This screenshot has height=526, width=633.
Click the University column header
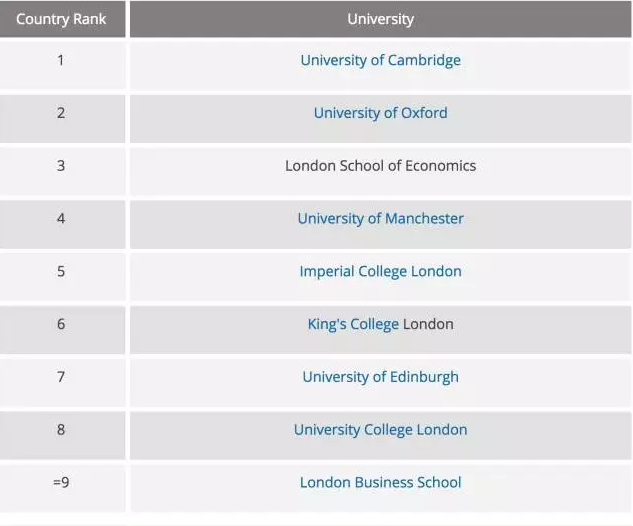(380, 19)
